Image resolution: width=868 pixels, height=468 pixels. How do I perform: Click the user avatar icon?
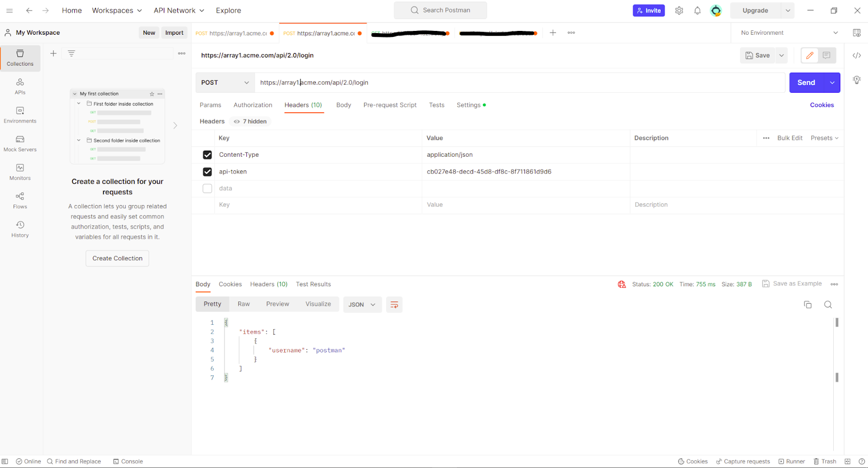click(716, 10)
